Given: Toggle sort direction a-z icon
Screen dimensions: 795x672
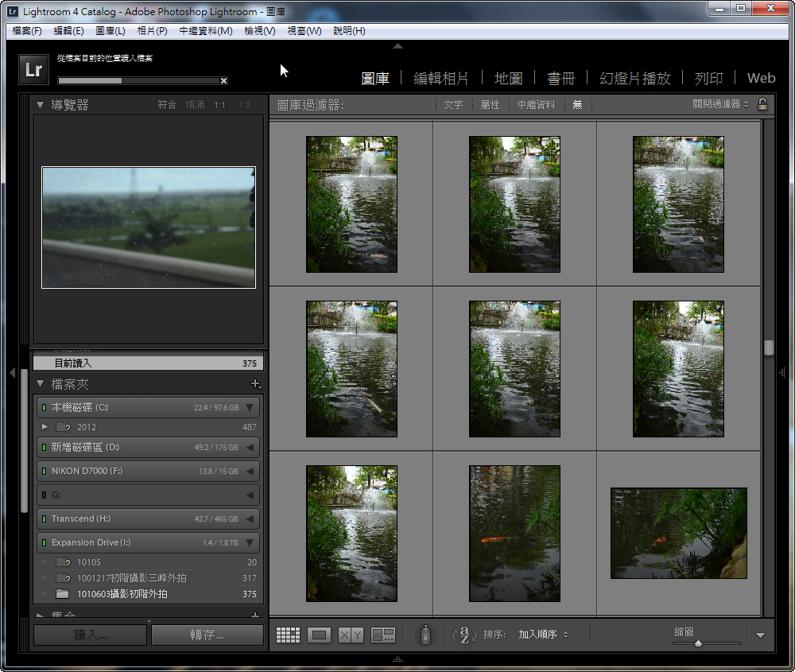Looking at the screenshot, I should tap(464, 635).
